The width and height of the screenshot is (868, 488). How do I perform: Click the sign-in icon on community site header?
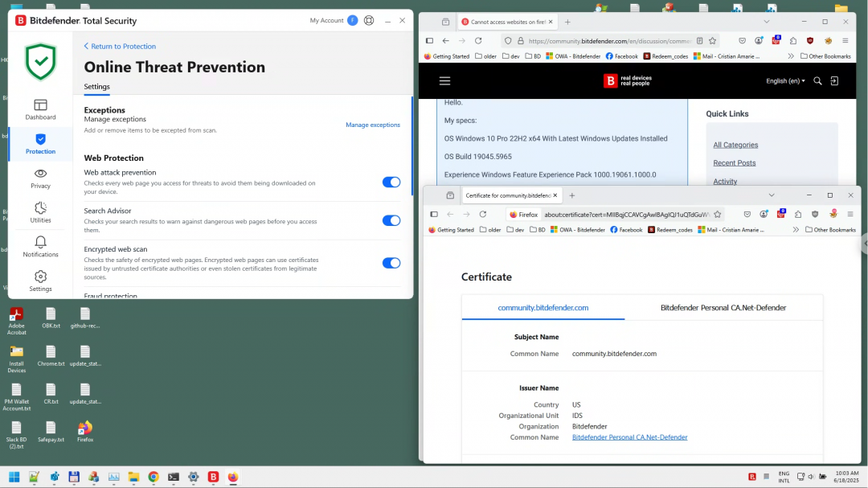tap(834, 81)
